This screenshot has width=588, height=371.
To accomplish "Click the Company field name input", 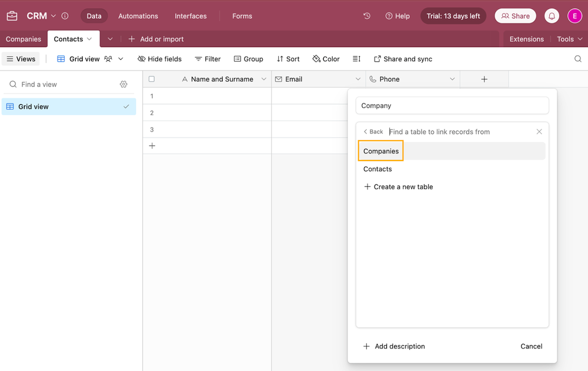I will point(452,105).
